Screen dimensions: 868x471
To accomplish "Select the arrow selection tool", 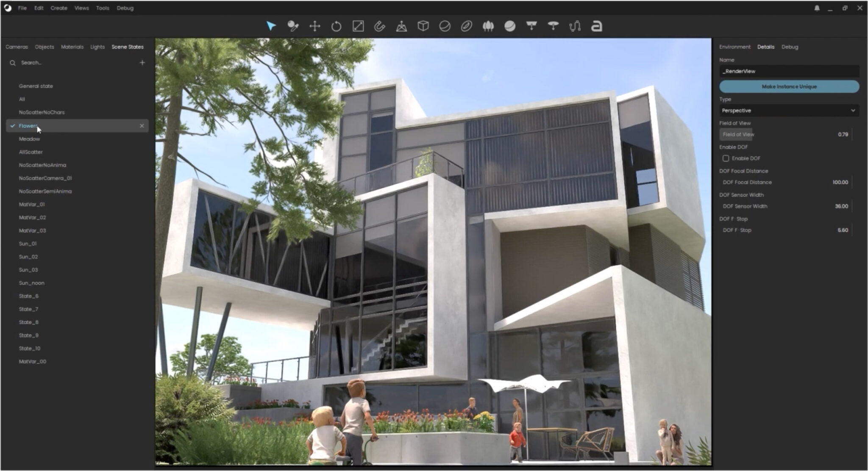I will [x=271, y=26].
